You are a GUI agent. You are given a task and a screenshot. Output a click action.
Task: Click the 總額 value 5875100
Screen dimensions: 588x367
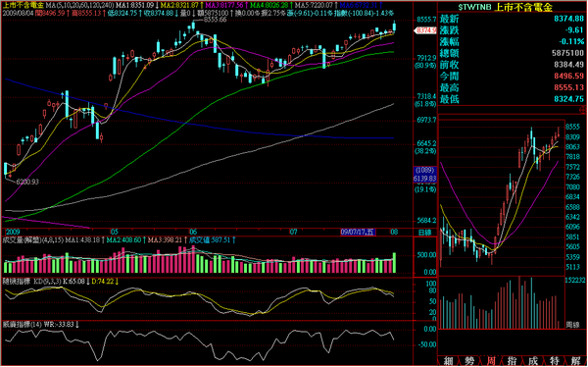(568, 53)
